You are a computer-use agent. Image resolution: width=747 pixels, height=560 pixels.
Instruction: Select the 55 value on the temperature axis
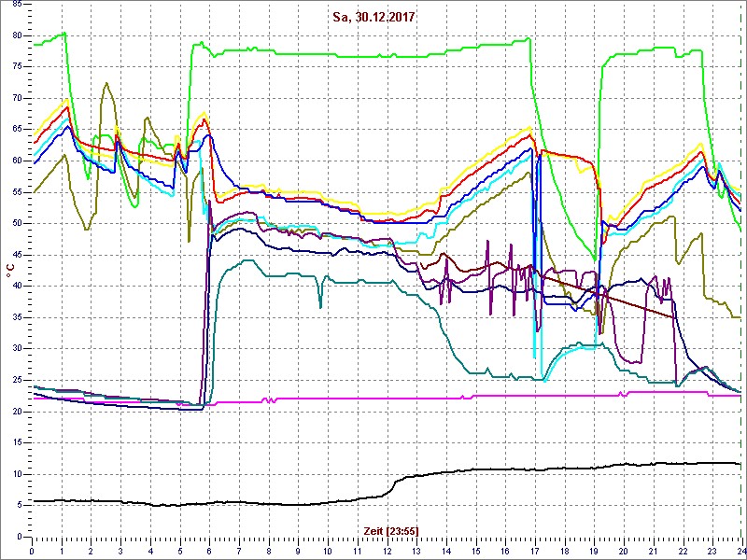[x=16, y=192]
